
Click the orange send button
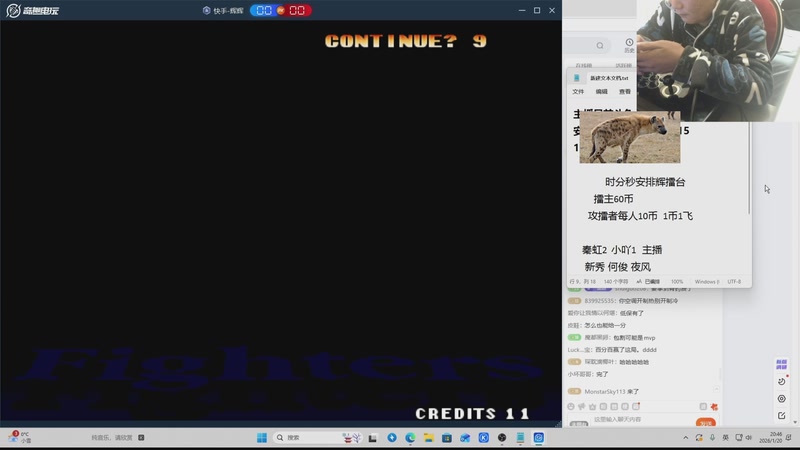pos(706,423)
